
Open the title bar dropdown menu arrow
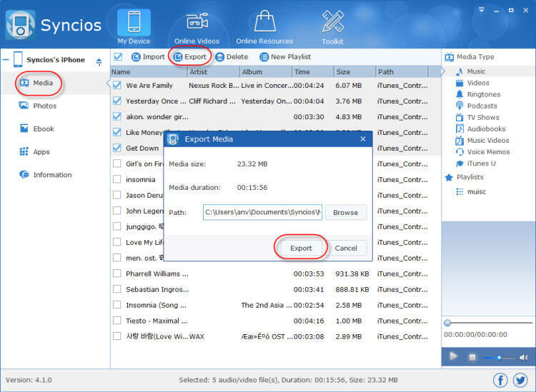pyautogui.click(x=481, y=10)
